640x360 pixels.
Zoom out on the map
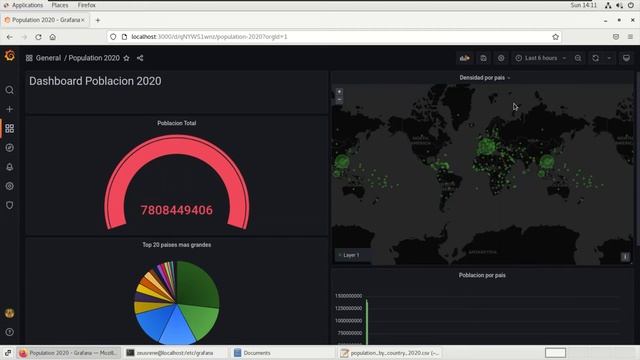point(339,100)
